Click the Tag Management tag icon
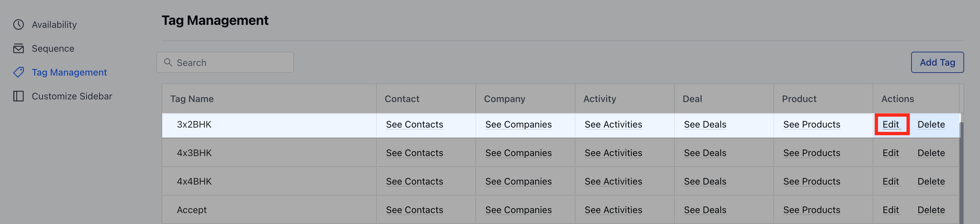The image size is (980, 224). click(18, 72)
